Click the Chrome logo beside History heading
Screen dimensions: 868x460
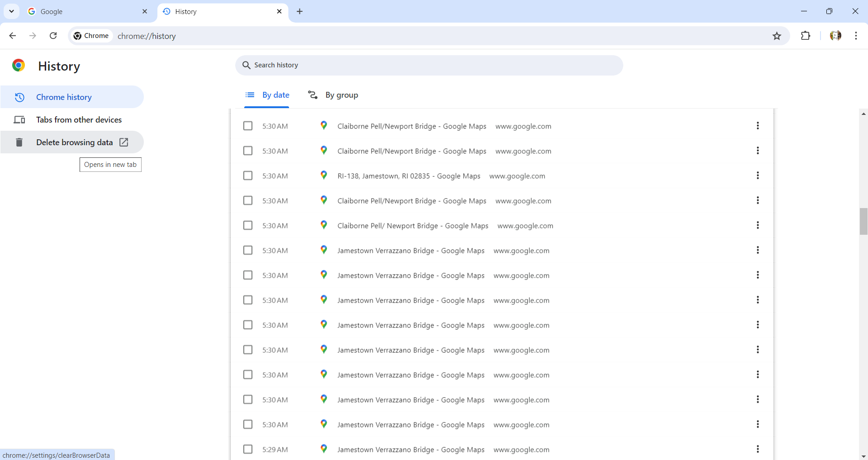click(19, 66)
